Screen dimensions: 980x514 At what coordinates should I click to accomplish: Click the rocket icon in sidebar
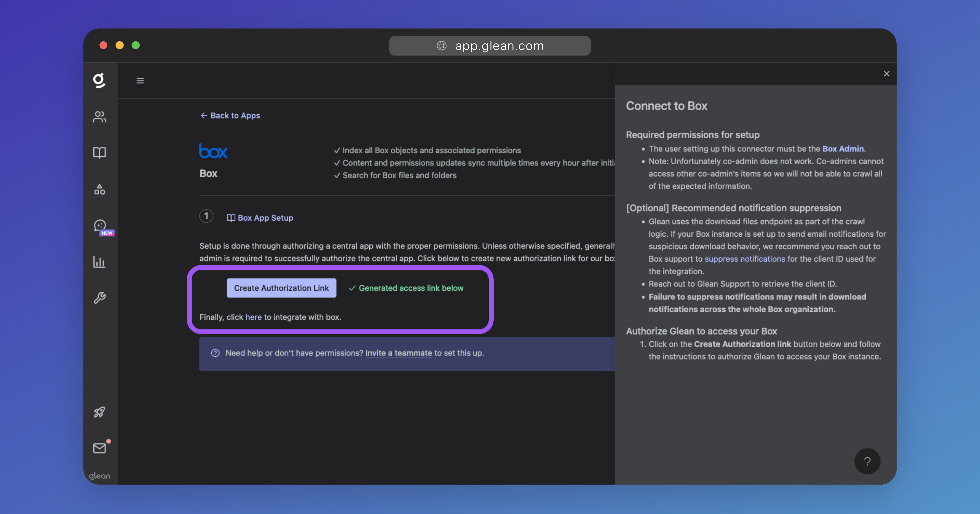(99, 412)
